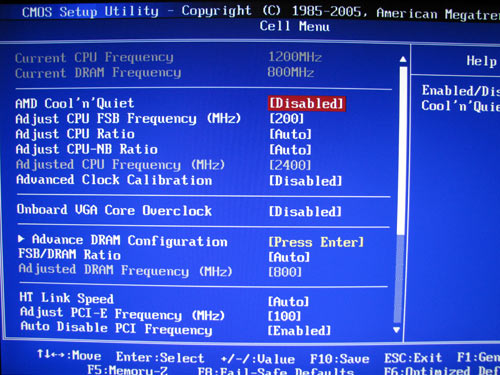Open the Adjust CPU Ratio [Auto] option

(290, 134)
